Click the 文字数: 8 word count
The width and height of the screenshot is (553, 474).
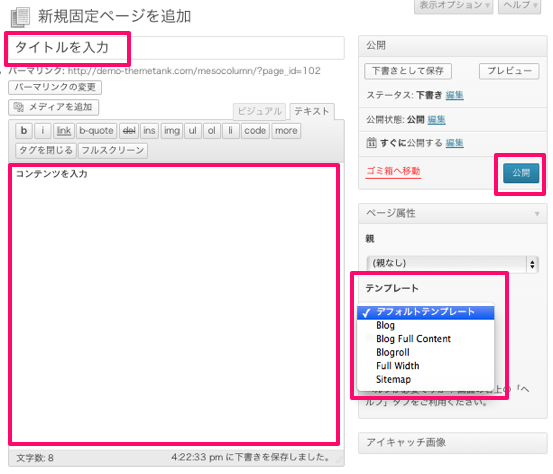35,458
